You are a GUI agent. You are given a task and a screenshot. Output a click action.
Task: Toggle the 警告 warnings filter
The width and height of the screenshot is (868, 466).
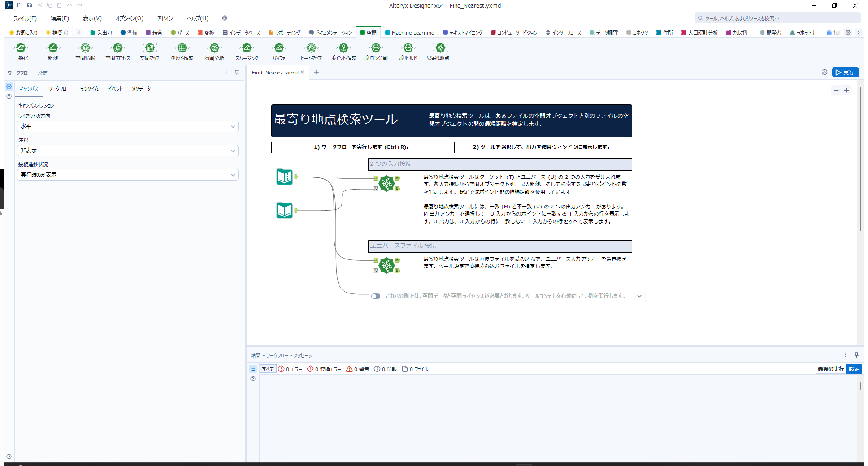tap(357, 369)
